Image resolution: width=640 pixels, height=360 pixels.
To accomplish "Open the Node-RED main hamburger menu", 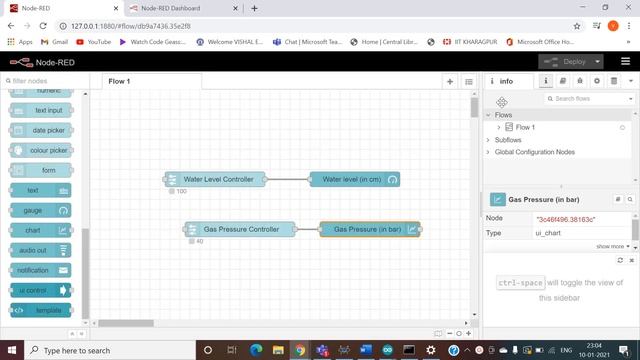I will [625, 62].
